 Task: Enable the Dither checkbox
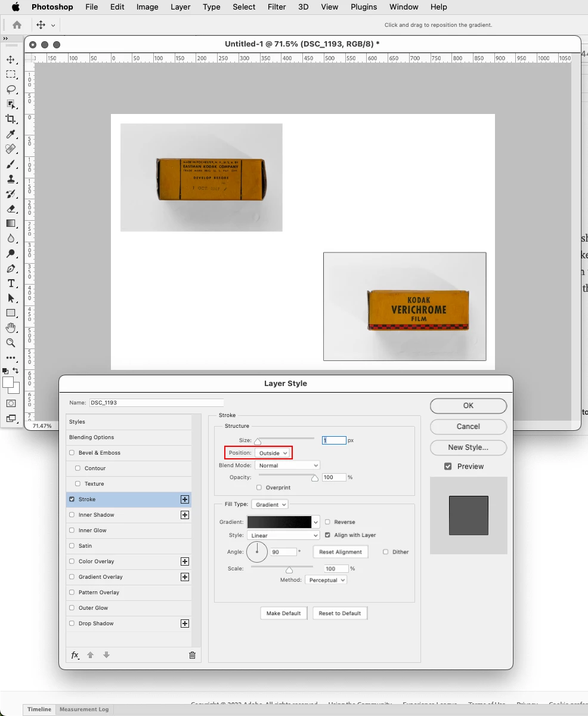coord(386,552)
